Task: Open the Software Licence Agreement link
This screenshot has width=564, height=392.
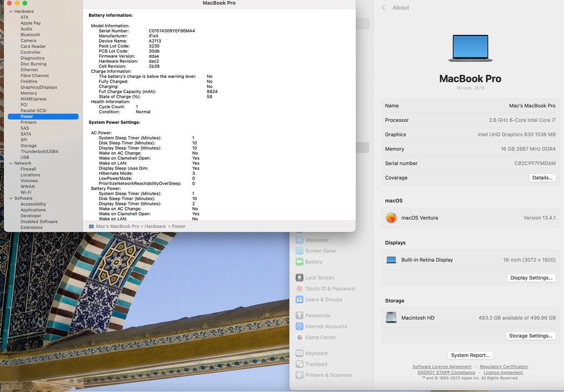Action: [442, 367]
